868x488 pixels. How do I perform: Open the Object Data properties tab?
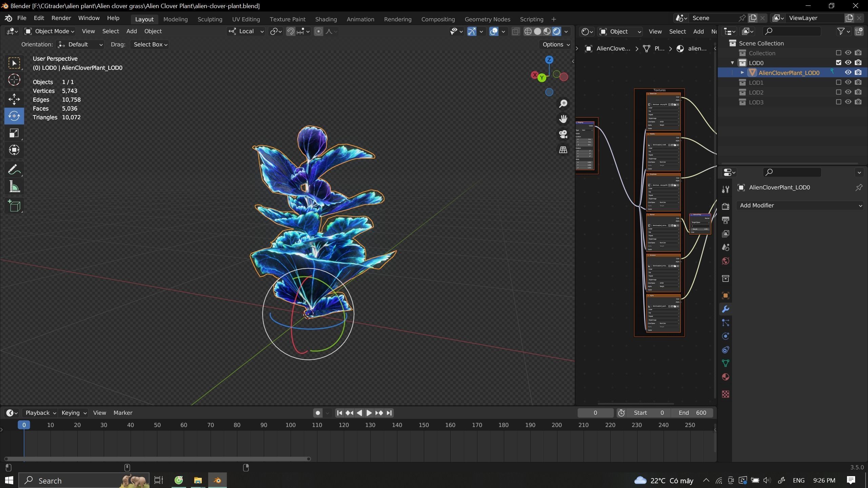725,363
